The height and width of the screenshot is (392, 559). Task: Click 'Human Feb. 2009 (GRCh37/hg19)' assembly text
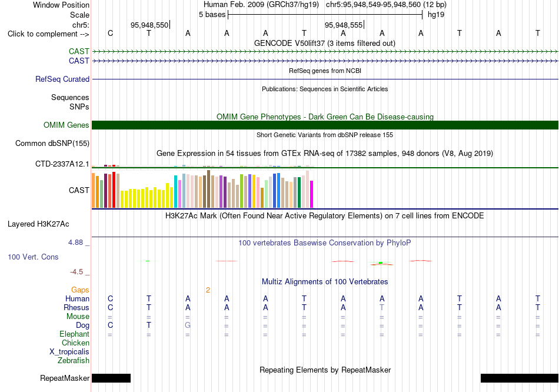262,5
